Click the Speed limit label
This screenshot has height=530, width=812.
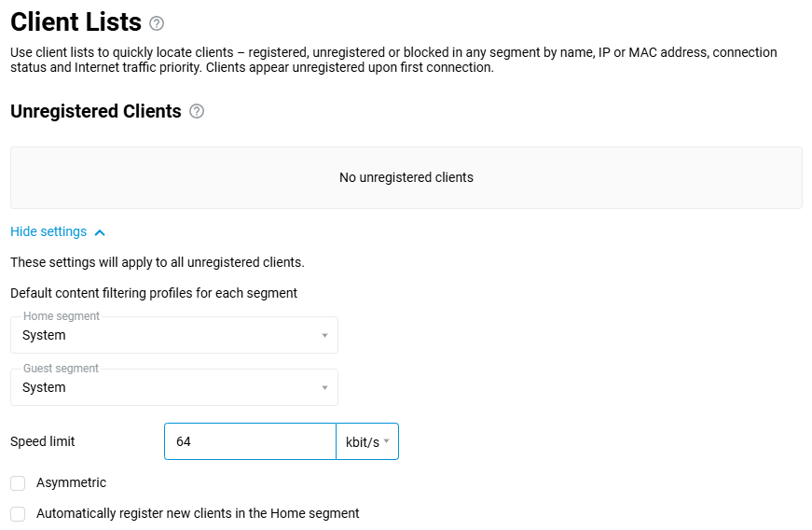click(43, 441)
